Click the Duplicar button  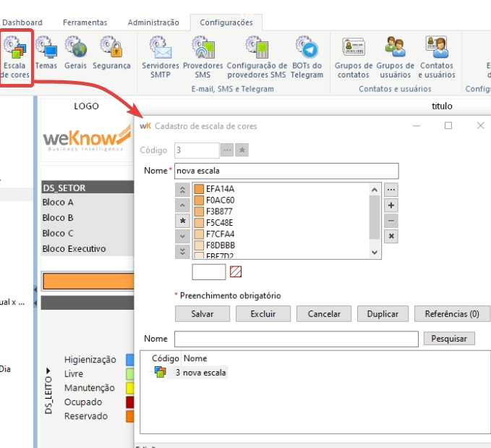(383, 314)
